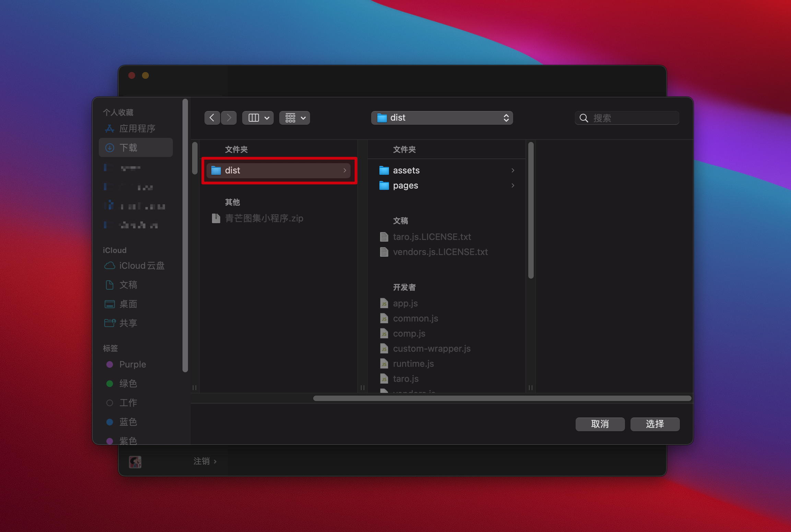The height and width of the screenshot is (532, 791).
Task: Click the zip archive file icon
Action: click(216, 218)
